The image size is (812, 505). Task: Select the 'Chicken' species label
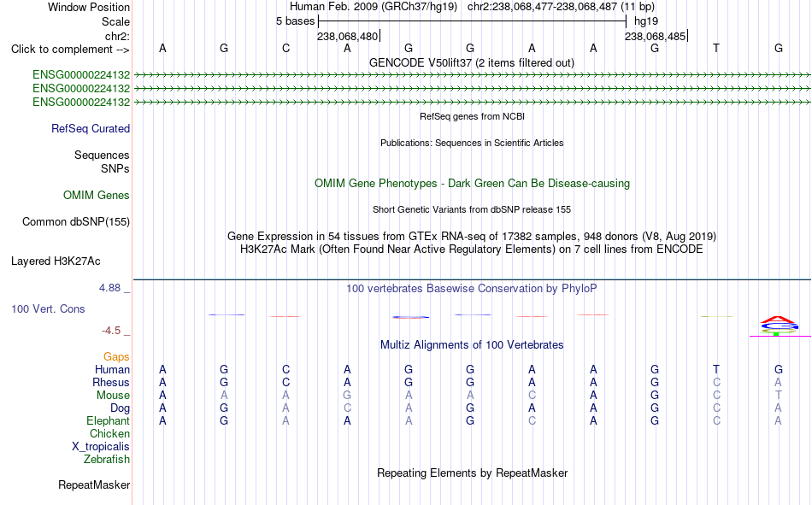109,433
